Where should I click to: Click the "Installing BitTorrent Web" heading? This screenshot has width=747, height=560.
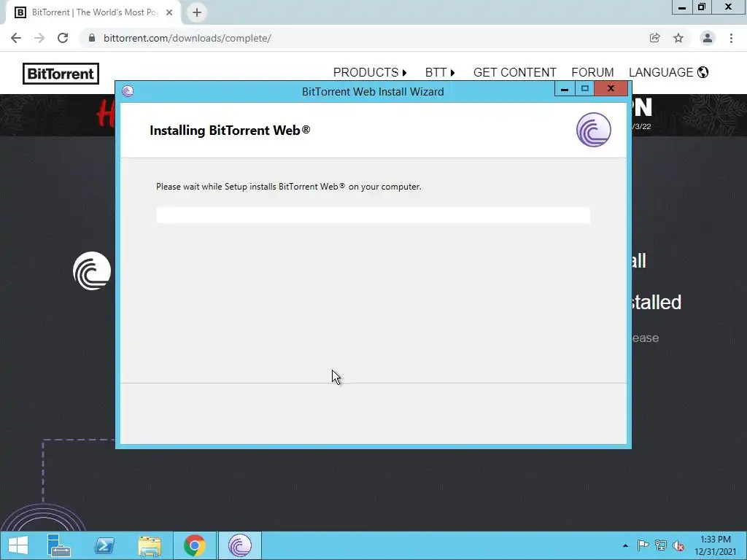point(230,131)
